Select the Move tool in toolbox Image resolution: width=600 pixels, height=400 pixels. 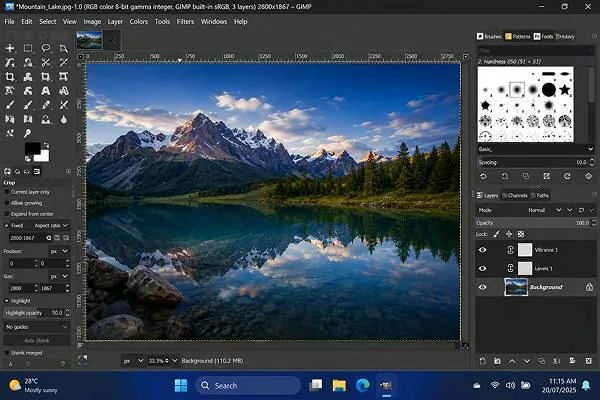coord(10,48)
